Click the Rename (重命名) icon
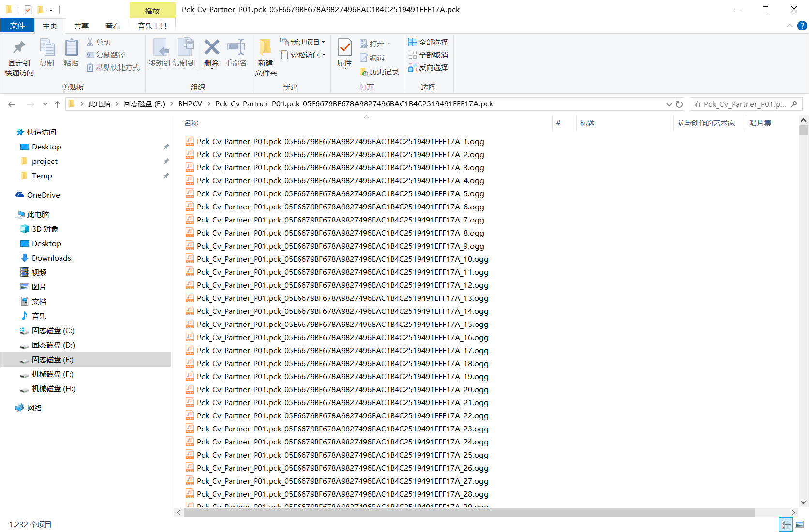The image size is (809, 532). click(x=236, y=47)
